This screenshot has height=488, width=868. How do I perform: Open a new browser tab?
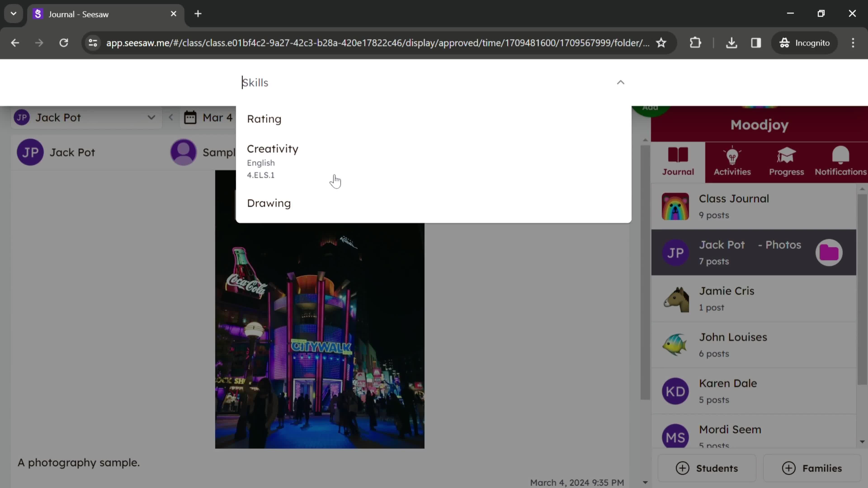[x=198, y=14]
